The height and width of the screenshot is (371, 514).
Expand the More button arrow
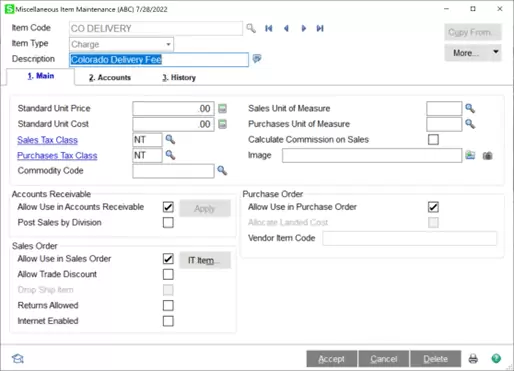496,52
